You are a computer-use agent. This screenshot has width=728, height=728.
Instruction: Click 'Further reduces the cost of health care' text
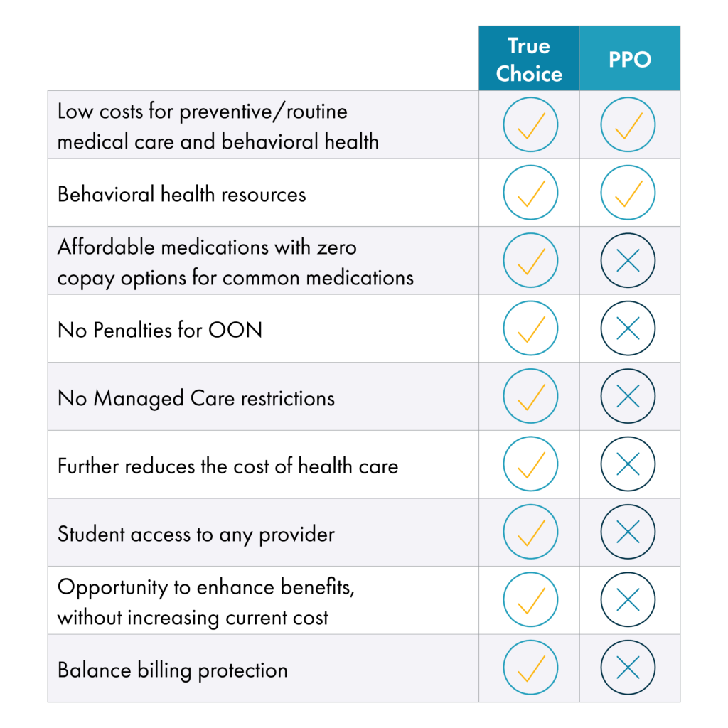click(x=228, y=466)
